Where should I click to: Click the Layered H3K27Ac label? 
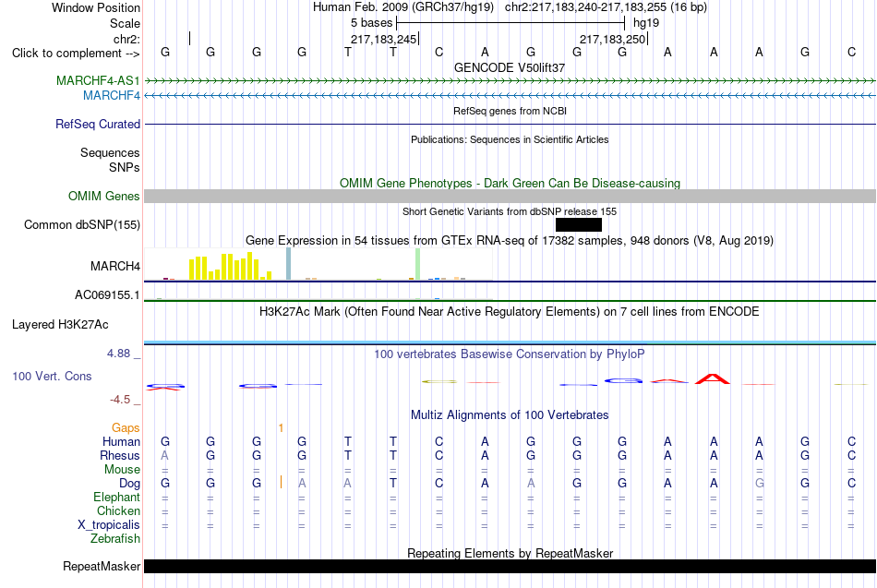(x=60, y=325)
